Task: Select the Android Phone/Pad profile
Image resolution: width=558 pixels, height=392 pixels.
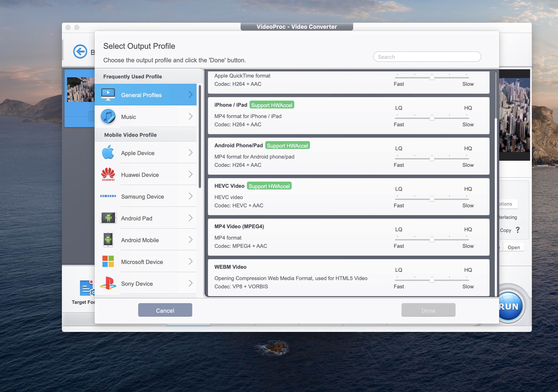Action: (x=349, y=156)
